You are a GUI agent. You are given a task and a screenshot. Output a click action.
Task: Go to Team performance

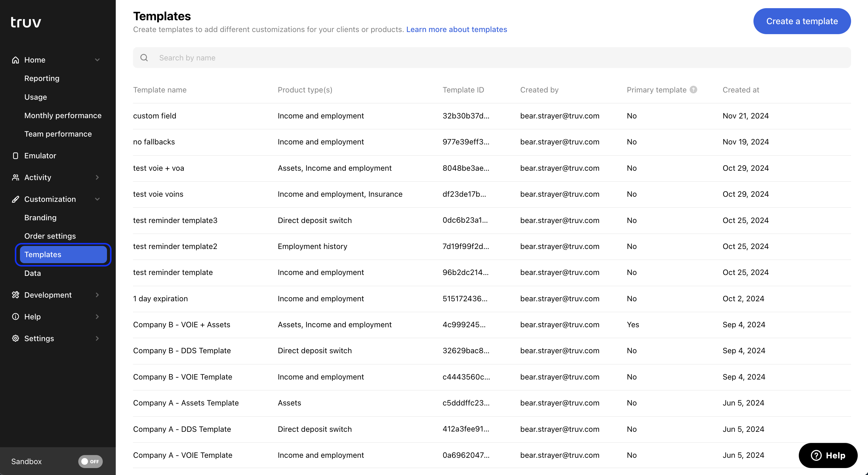click(58, 134)
